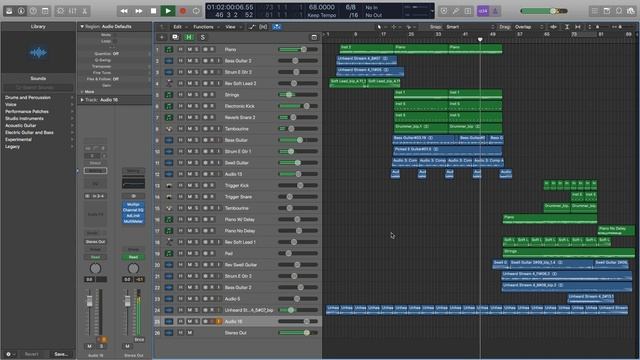Click the red Record button

click(x=182, y=11)
